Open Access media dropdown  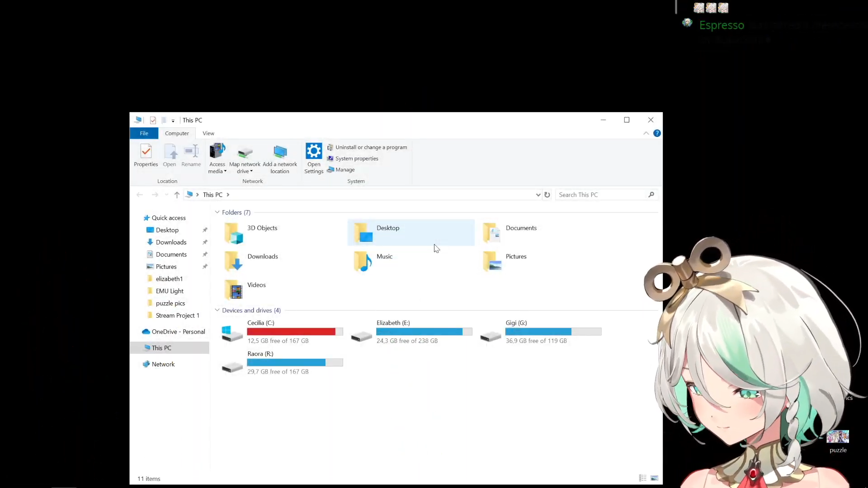[x=217, y=159]
